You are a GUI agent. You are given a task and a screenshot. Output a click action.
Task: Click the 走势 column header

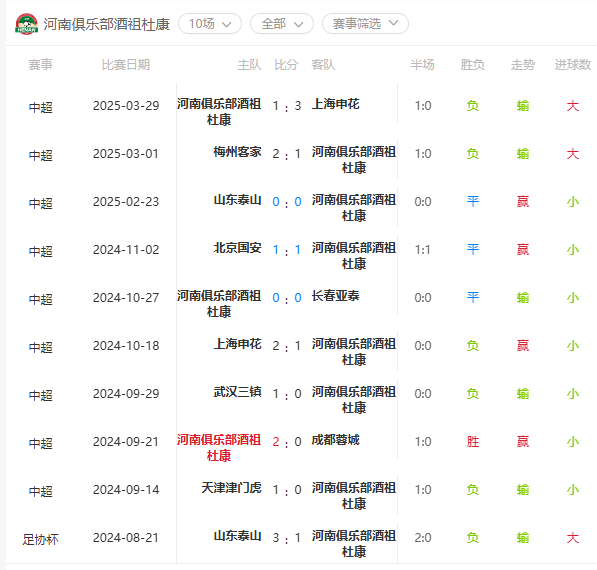pos(523,65)
